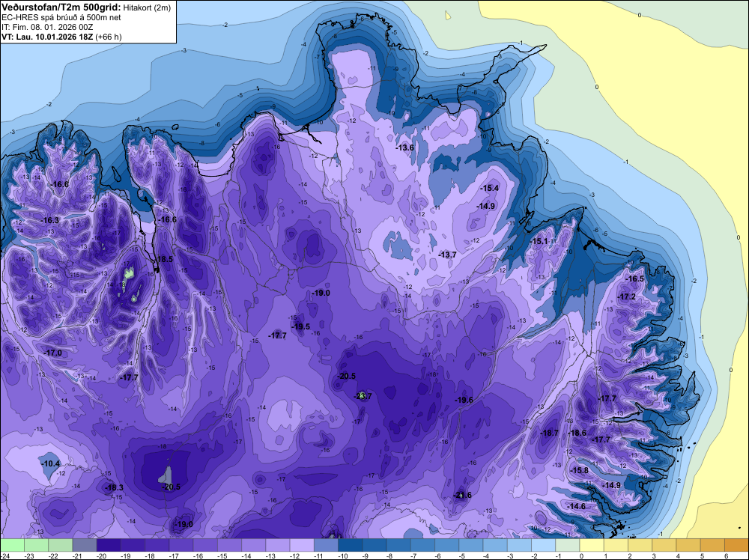
Task: Click the -15.8 temperature label
Action: 580,470
